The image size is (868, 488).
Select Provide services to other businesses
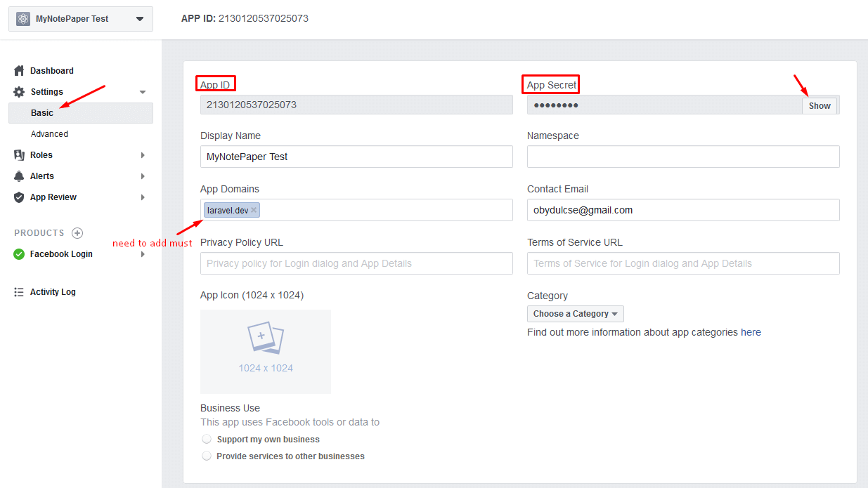click(207, 456)
